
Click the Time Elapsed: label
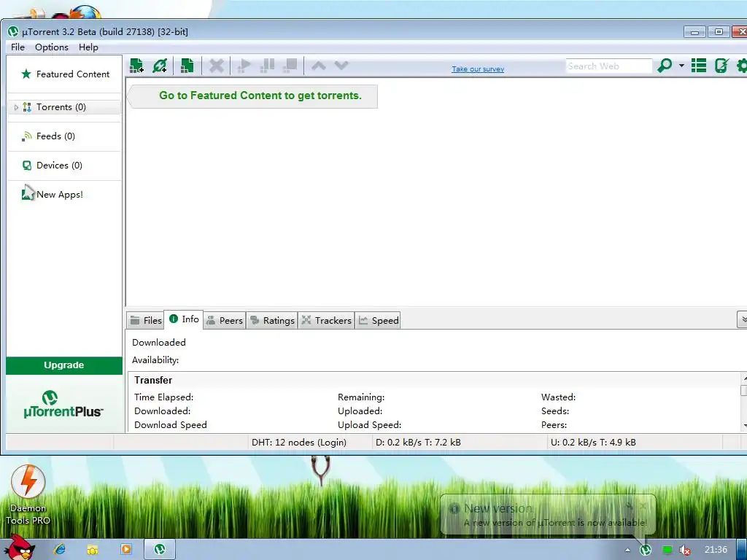click(163, 397)
